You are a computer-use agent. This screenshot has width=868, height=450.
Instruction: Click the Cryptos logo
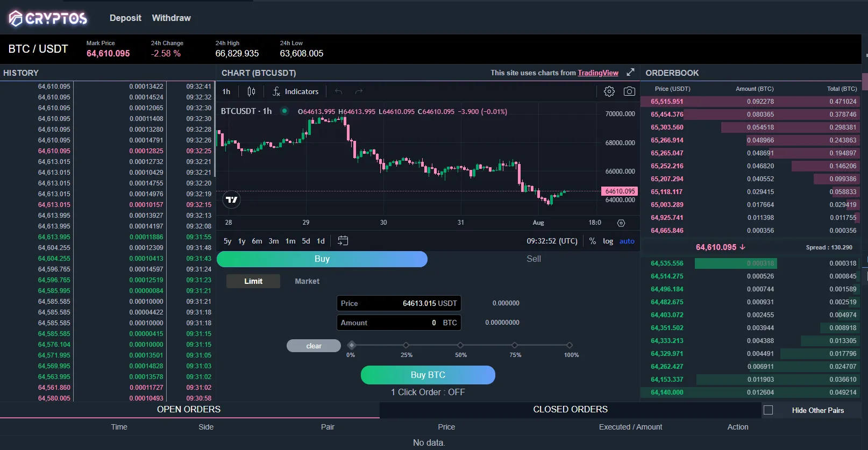(48, 18)
